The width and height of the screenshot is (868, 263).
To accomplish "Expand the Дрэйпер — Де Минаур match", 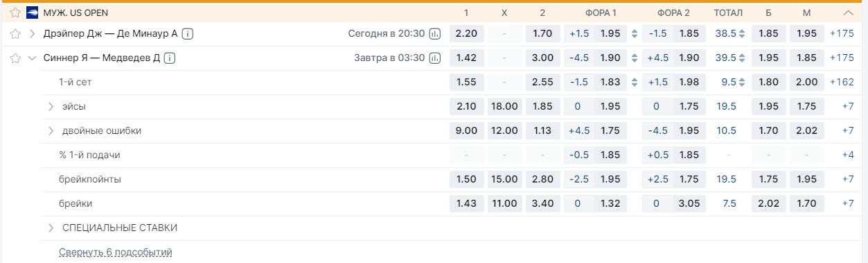I will pos(32,33).
